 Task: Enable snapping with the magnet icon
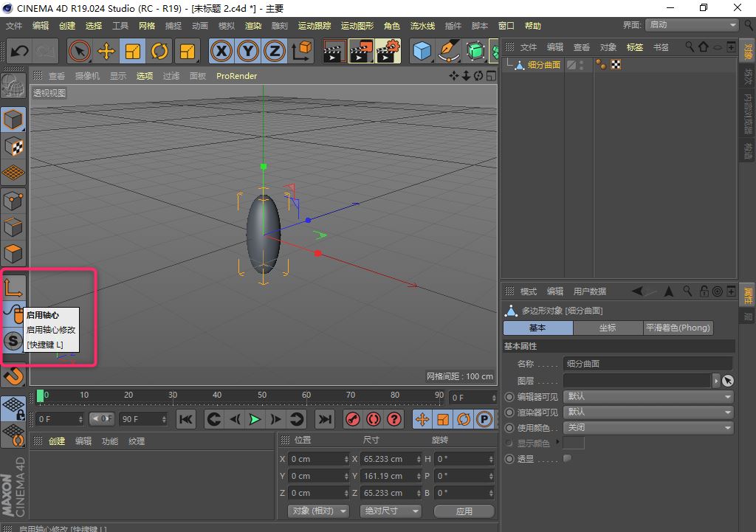point(13,374)
